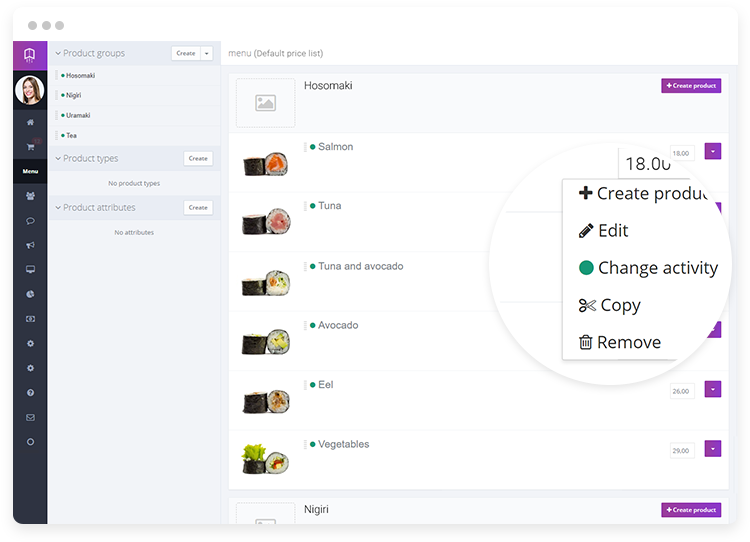Click the No product types text
This screenshot has width=750, height=542.
(x=134, y=183)
